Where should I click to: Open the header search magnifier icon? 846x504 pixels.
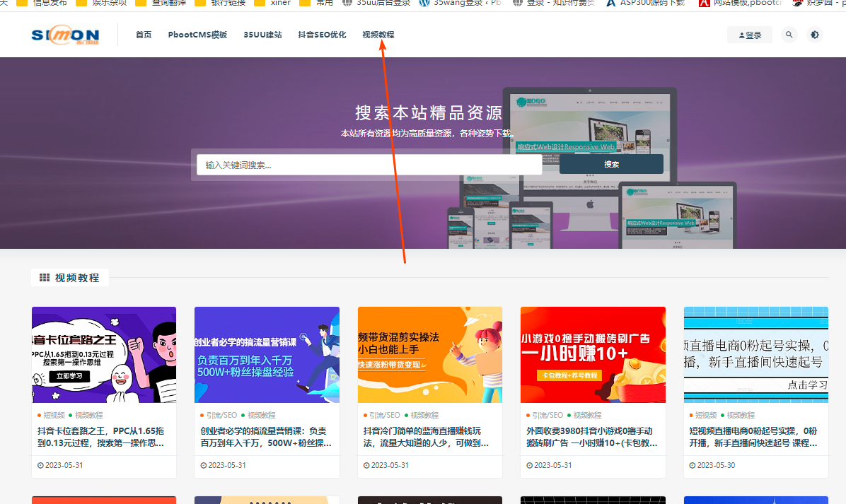click(789, 35)
